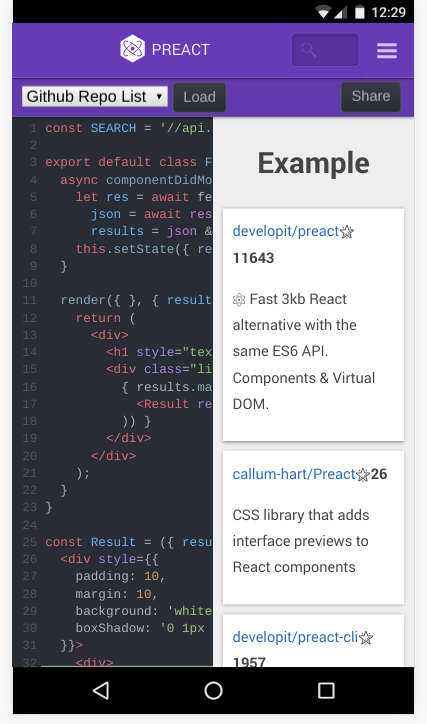Click code line 8 this.setState
The image size is (427, 724).
[x=144, y=249]
